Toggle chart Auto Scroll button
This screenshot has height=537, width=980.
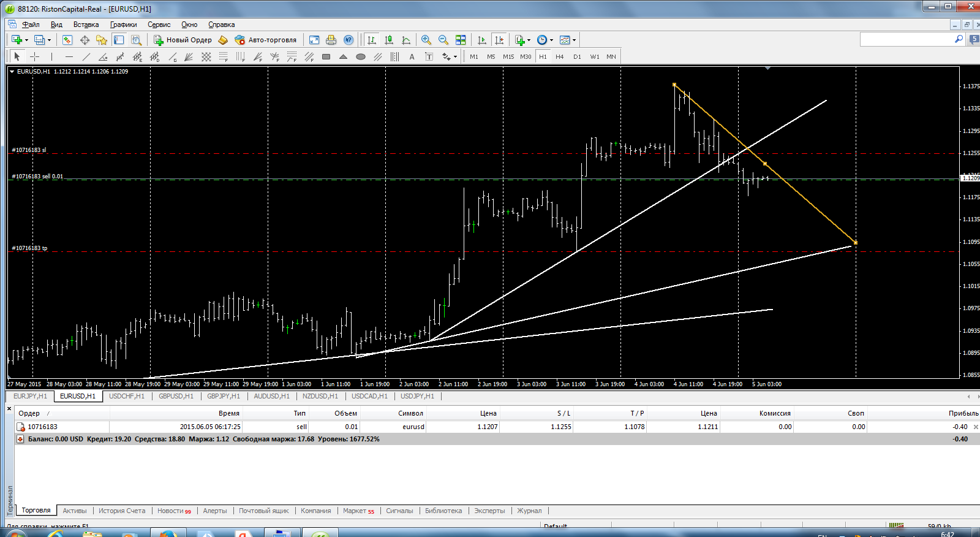point(482,40)
